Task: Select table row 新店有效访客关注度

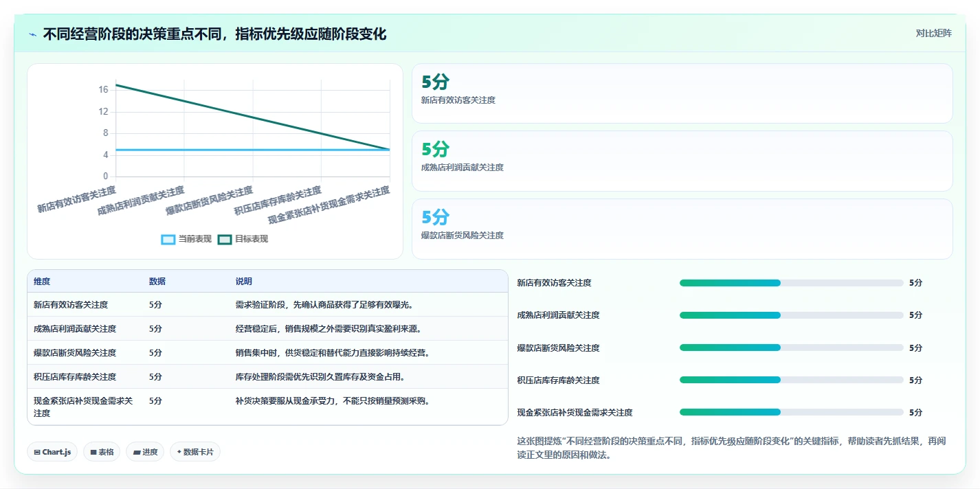Action: pos(267,305)
